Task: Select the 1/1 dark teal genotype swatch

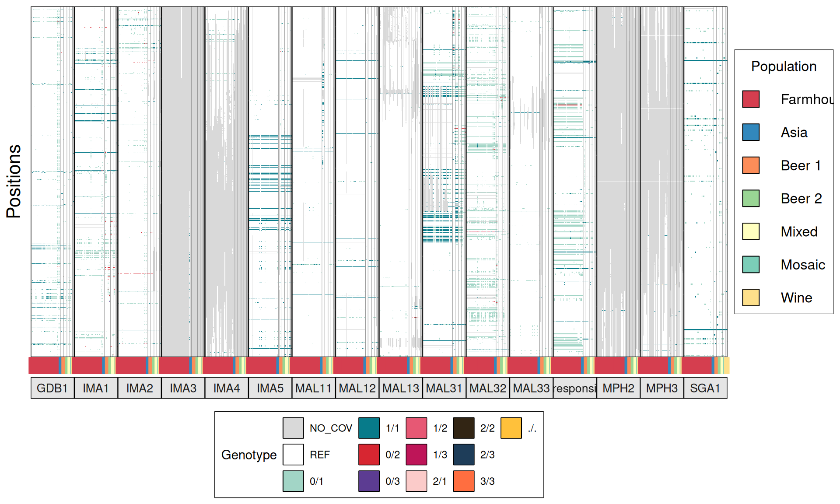Action: [369, 428]
